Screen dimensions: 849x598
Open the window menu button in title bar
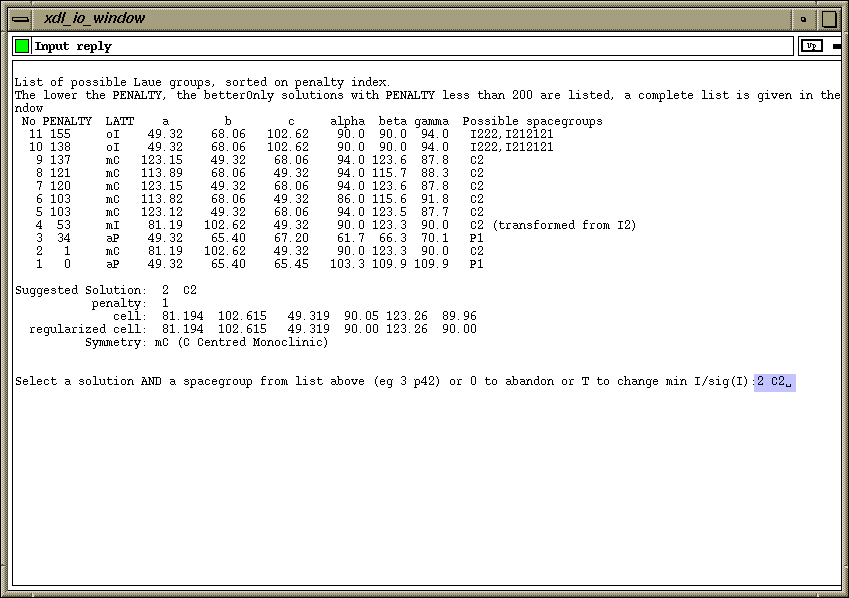click(x=21, y=19)
